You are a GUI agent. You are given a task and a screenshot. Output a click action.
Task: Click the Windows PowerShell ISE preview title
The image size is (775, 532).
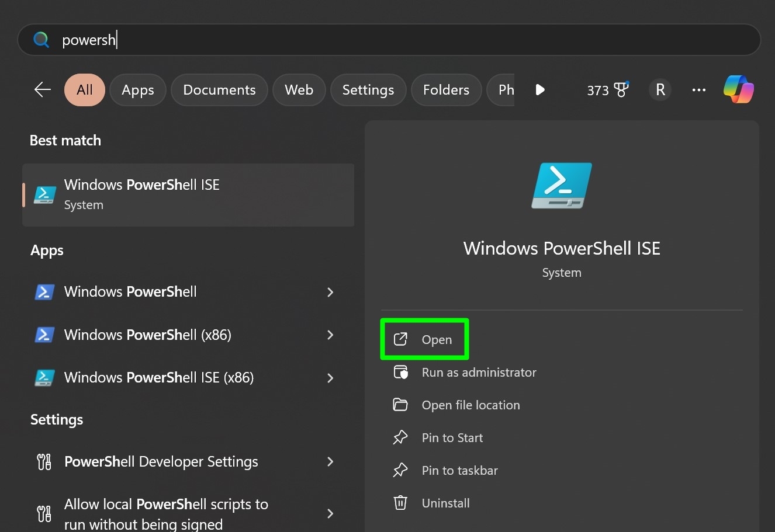click(x=562, y=248)
